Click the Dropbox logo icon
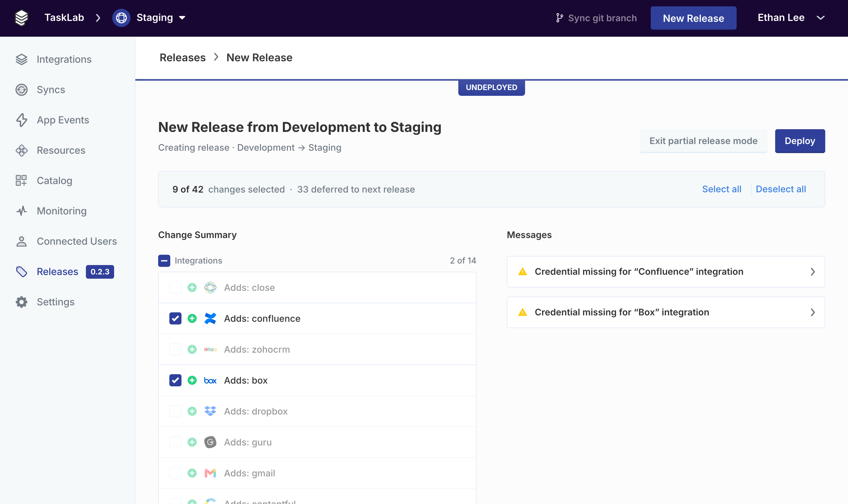This screenshot has height=504, width=848. click(210, 411)
